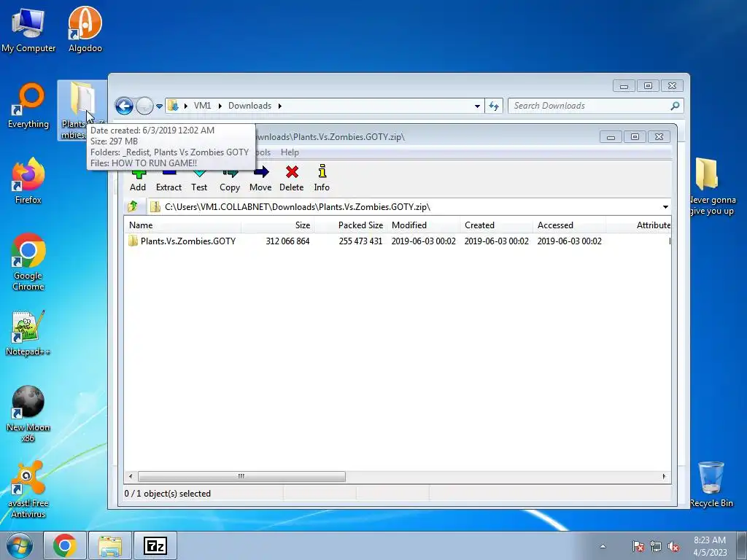The height and width of the screenshot is (560, 747).
Task: Click the horizontal scrollbar thumb in 7-Zip
Action: click(241, 476)
